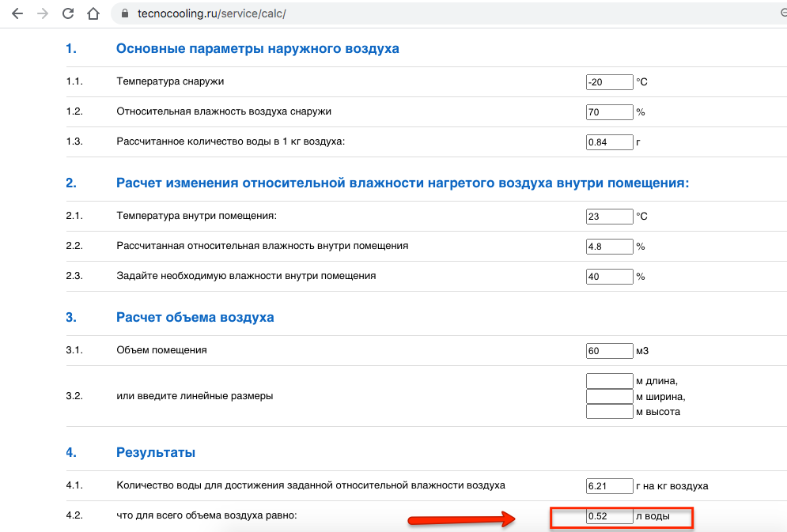
Task: Click the browser forward arrow
Action: pyautogui.click(x=43, y=14)
